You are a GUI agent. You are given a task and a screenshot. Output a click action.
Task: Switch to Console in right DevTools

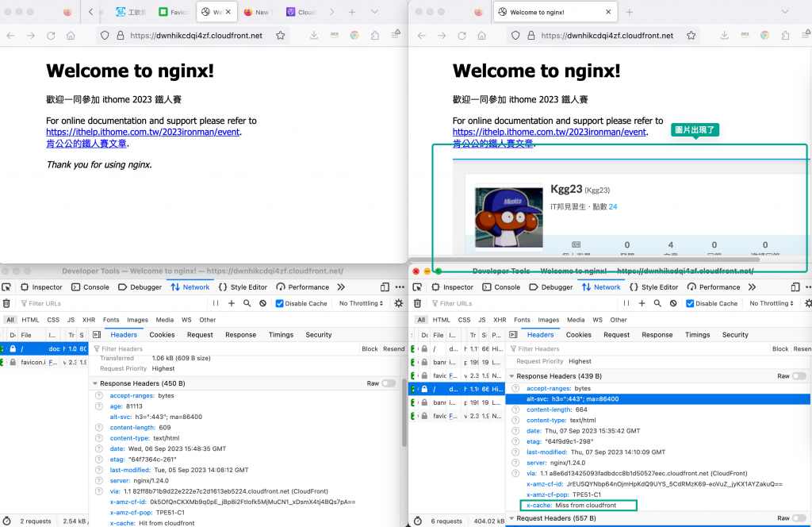point(501,287)
